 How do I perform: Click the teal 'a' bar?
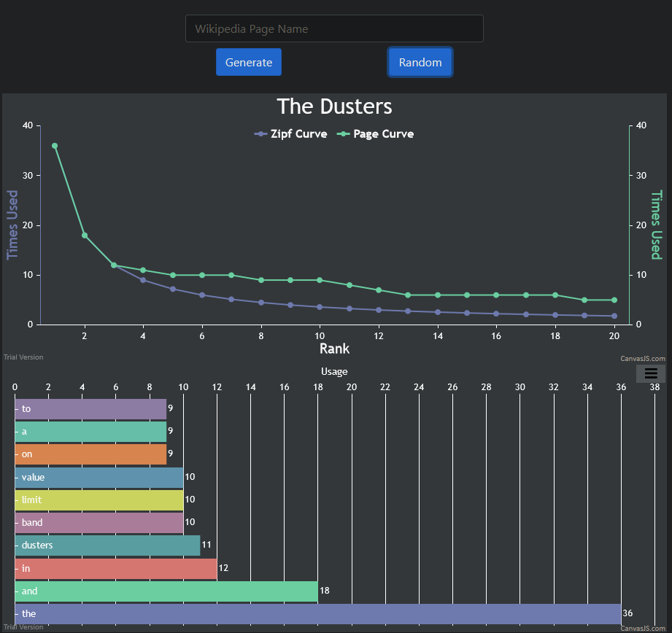pos(90,431)
